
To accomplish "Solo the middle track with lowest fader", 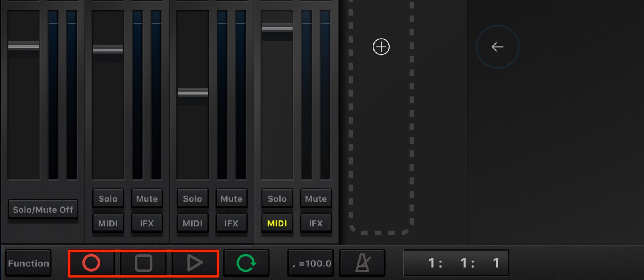I will point(193,198).
